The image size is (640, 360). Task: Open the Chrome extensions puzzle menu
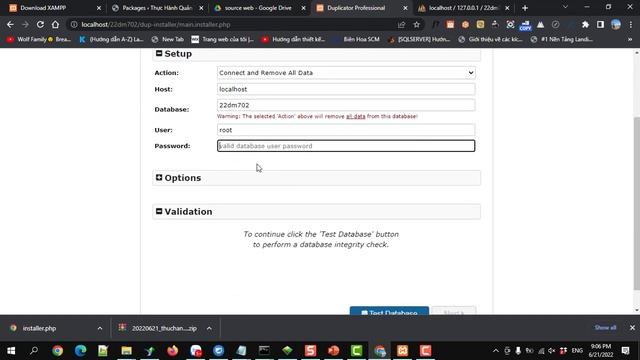(585, 24)
